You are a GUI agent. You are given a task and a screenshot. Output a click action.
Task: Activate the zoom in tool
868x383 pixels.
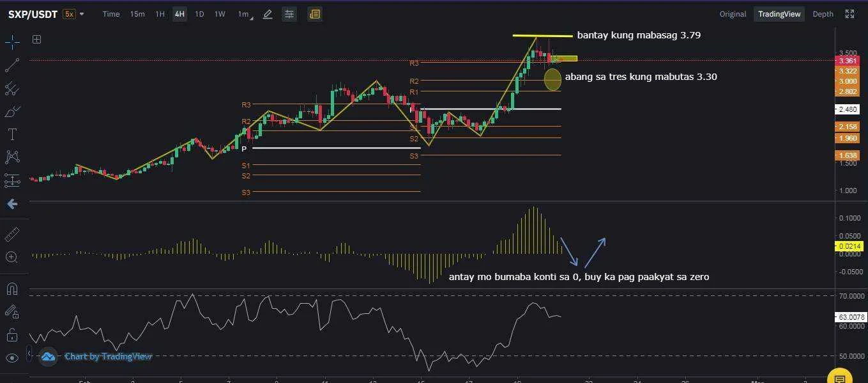[12, 257]
